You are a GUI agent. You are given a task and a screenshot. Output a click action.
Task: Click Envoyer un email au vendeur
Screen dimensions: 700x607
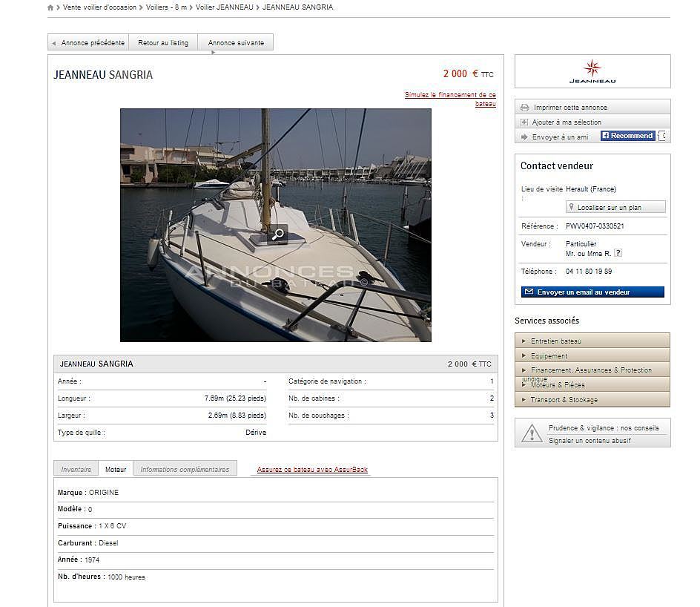tap(593, 292)
